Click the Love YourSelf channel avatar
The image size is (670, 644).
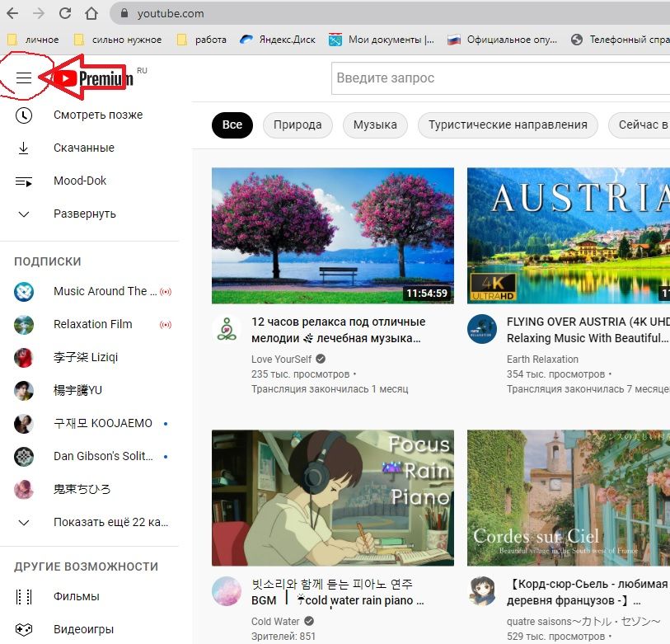tap(227, 329)
